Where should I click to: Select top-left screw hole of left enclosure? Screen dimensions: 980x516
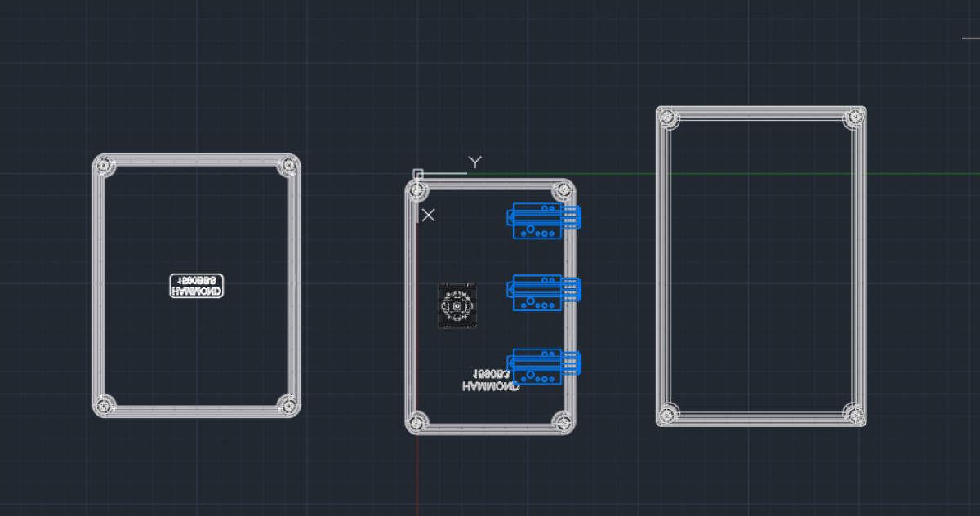coord(105,167)
